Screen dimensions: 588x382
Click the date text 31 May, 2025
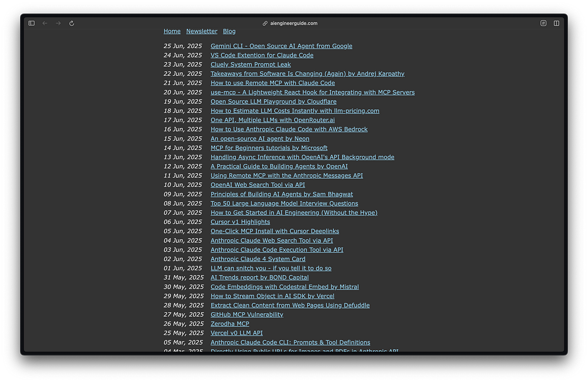click(183, 277)
